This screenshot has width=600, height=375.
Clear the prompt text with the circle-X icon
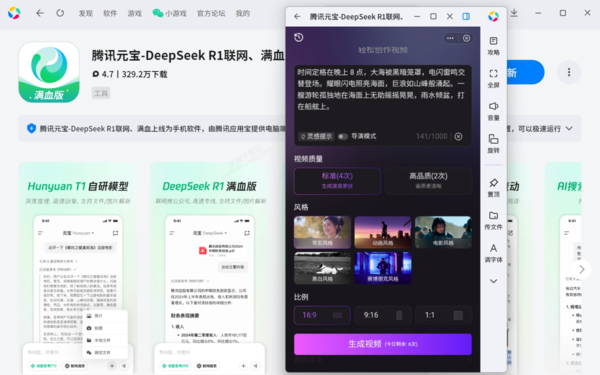(x=458, y=136)
